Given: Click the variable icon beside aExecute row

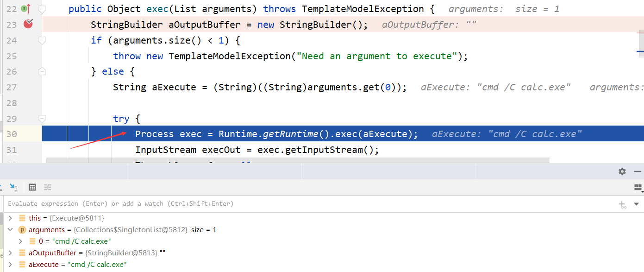Looking at the screenshot, I should pos(22,265).
